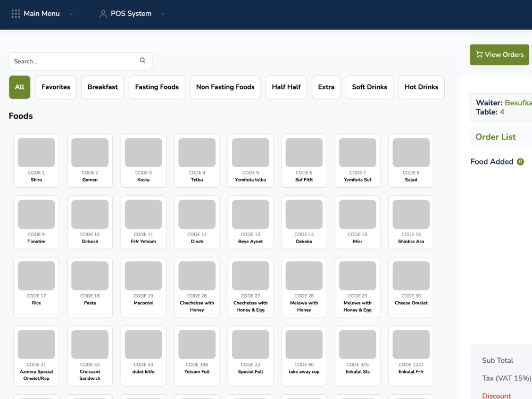Click the cart icon in View Orders
Image resolution: width=532 pixels, height=399 pixels.
pyautogui.click(x=479, y=54)
